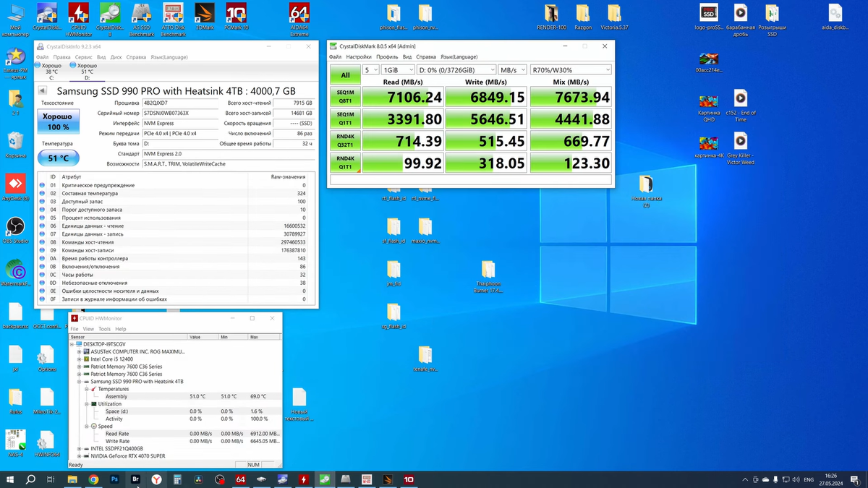Viewport: 868px width, 488px height.
Task: Open Tools menu in HWMonitor
Action: pos(105,329)
